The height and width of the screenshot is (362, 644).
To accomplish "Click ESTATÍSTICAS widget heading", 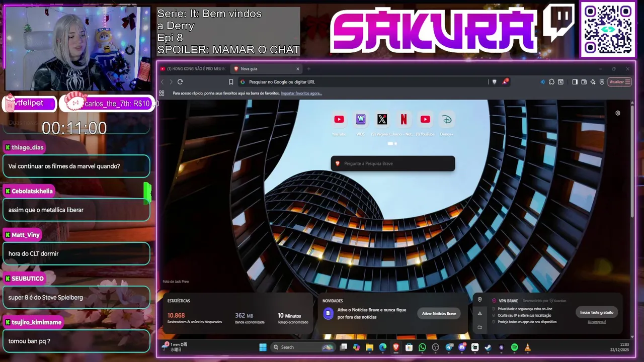I will tap(179, 301).
